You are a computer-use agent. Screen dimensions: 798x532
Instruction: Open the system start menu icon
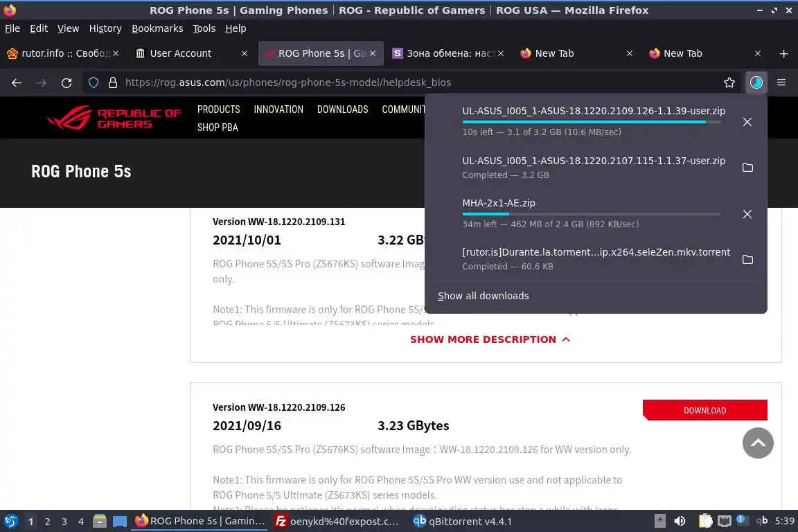[11, 522]
